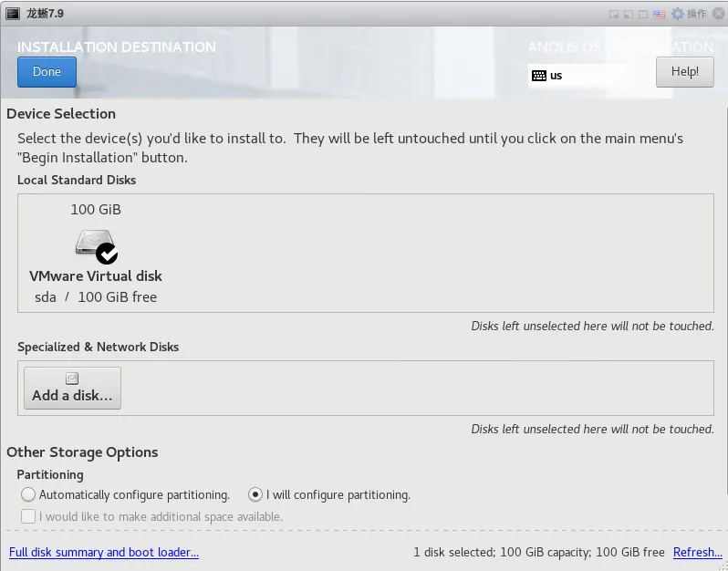Open the Help! button
Screen dimensions: 728x571
684,72
